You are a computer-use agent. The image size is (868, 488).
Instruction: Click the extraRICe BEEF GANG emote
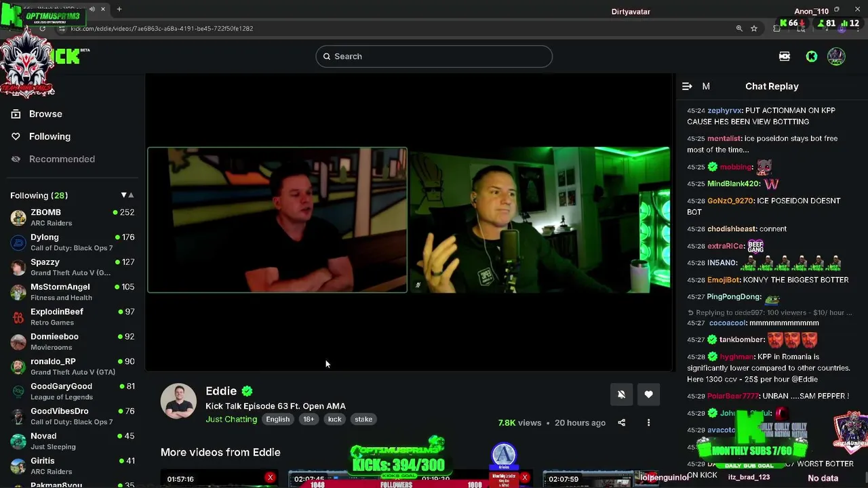pyautogui.click(x=755, y=246)
